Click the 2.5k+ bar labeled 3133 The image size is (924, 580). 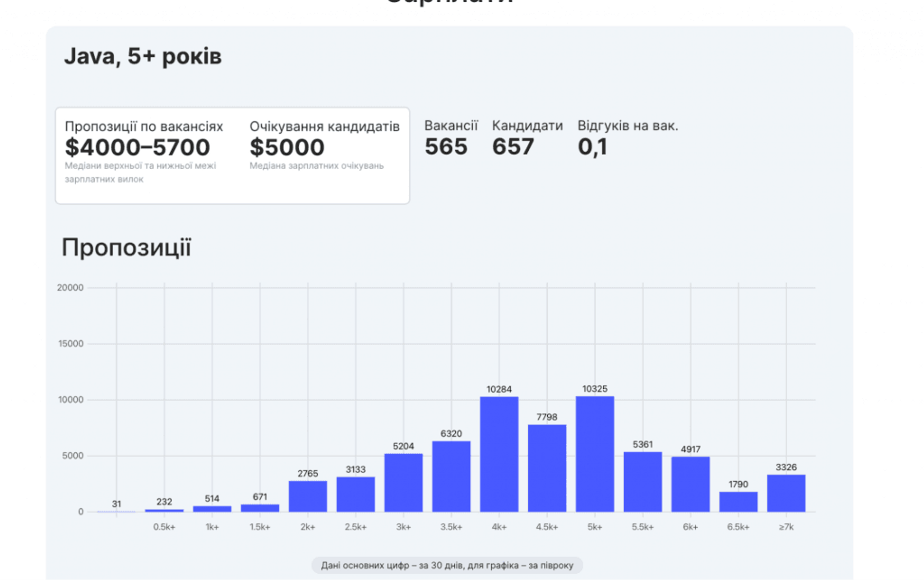point(356,494)
